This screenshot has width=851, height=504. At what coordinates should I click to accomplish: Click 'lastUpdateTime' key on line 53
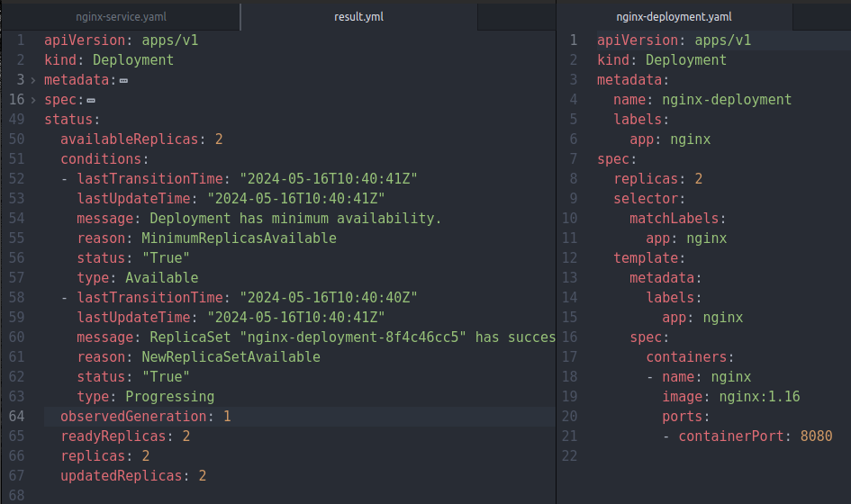pyautogui.click(x=133, y=199)
